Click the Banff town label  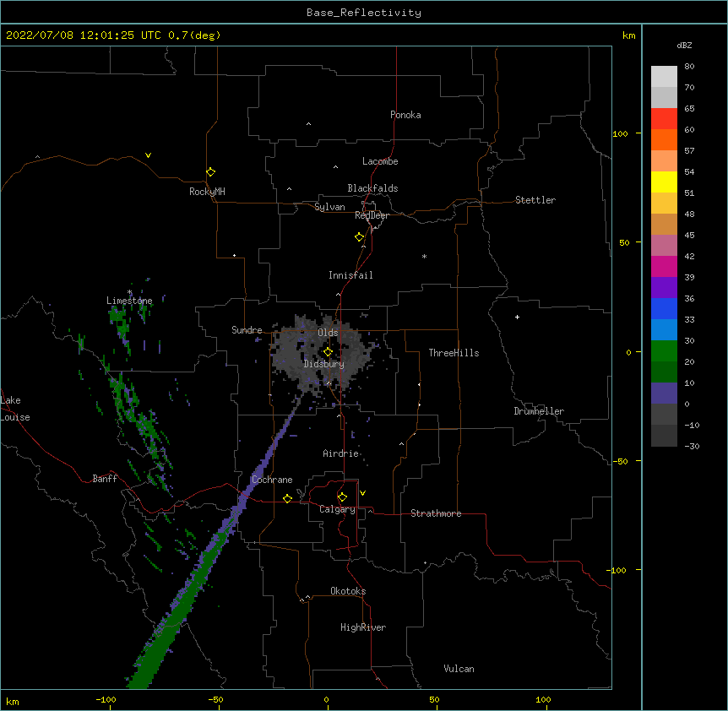105,479
